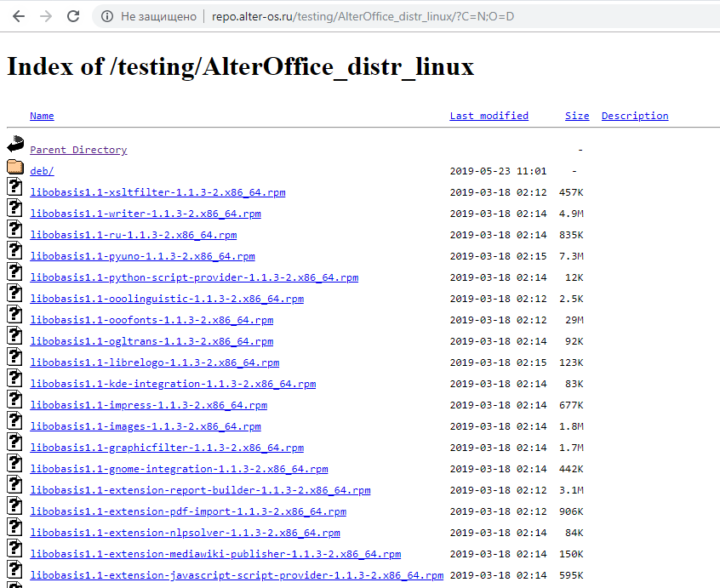Click the browser forward arrow
Viewport: 720px width, 588px height.
tap(46, 16)
